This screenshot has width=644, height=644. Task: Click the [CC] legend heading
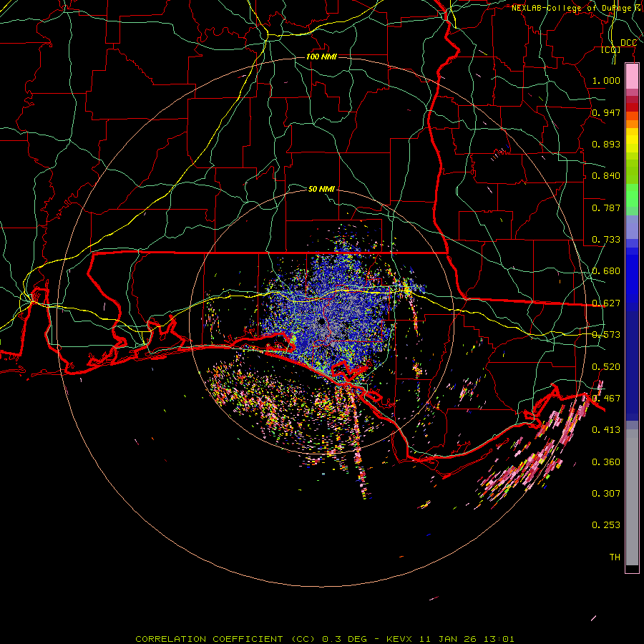pyautogui.click(x=611, y=49)
